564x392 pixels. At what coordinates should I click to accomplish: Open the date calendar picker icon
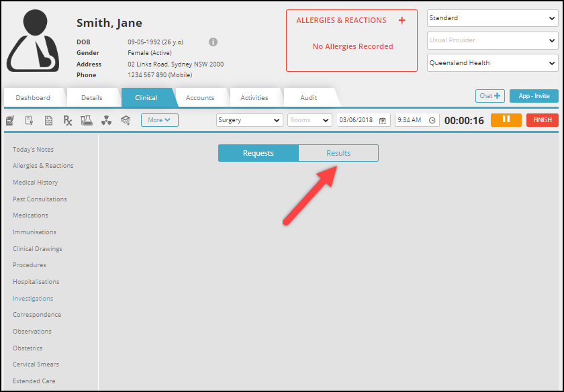383,120
